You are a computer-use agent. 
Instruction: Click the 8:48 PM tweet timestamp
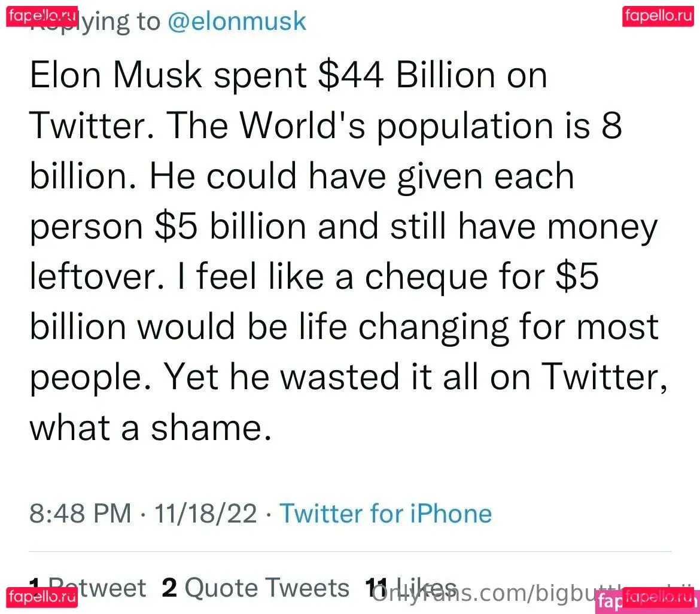coord(80,514)
